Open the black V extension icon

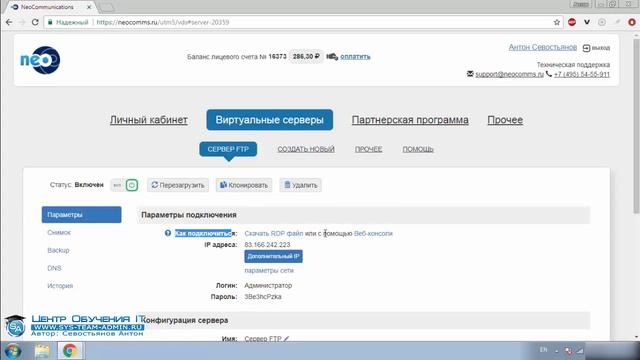pos(587,22)
